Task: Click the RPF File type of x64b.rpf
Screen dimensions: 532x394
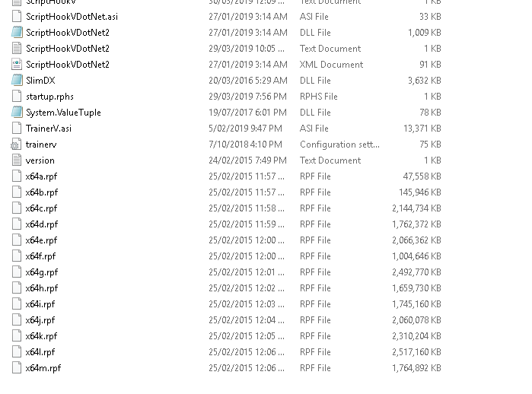Action: pyautogui.click(x=315, y=192)
